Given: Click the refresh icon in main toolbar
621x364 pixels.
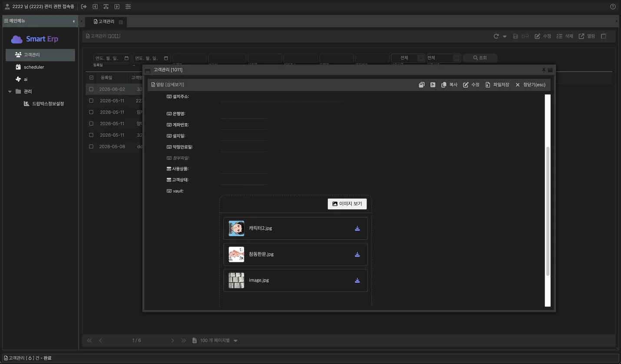Looking at the screenshot, I should pyautogui.click(x=496, y=36).
